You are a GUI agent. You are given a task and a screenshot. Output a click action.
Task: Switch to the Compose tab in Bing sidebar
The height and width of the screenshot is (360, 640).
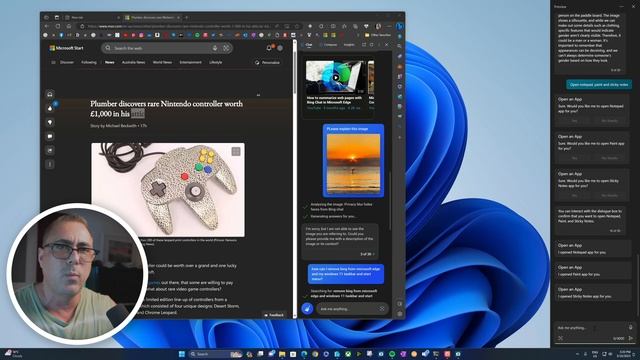click(x=328, y=44)
